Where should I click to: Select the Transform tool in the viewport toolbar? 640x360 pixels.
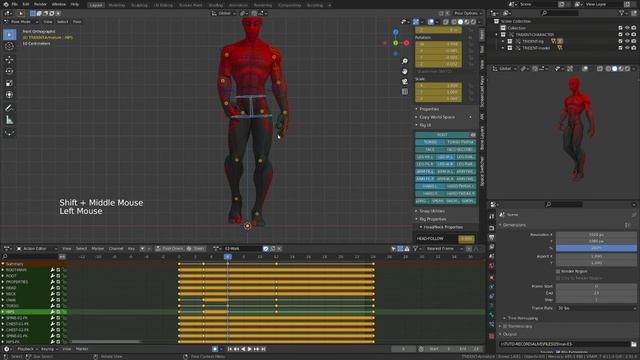coord(9,95)
